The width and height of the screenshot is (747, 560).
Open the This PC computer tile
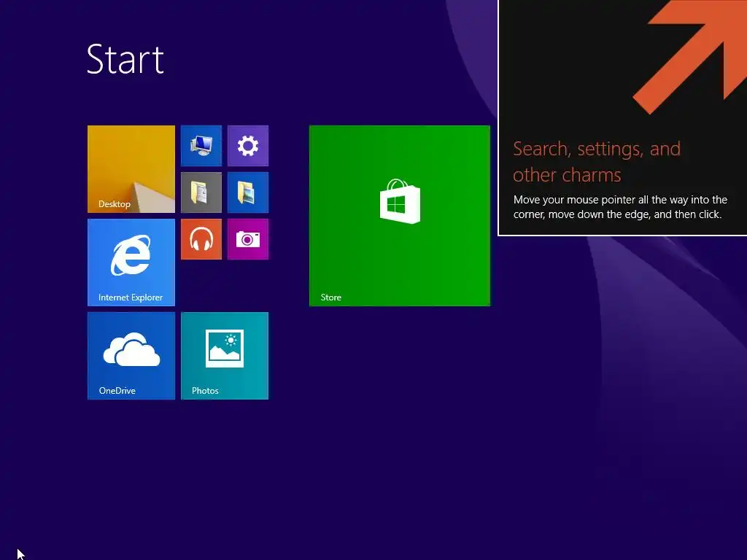pyautogui.click(x=201, y=146)
